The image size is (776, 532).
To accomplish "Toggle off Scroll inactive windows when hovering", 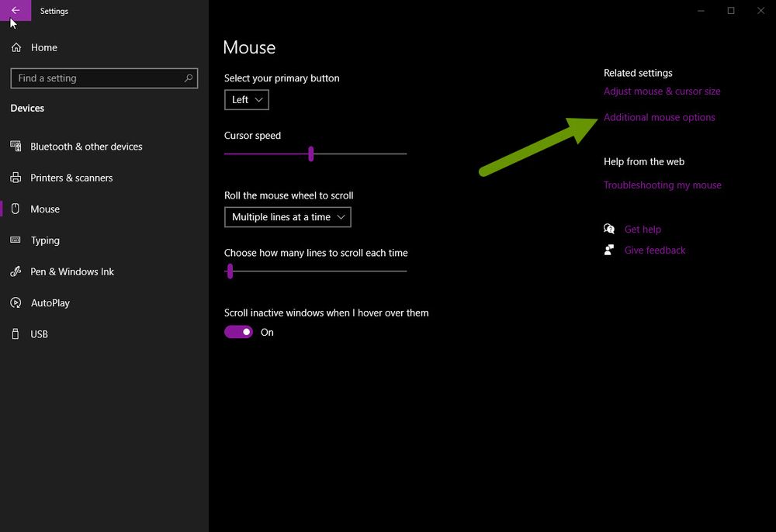I will coord(238,331).
